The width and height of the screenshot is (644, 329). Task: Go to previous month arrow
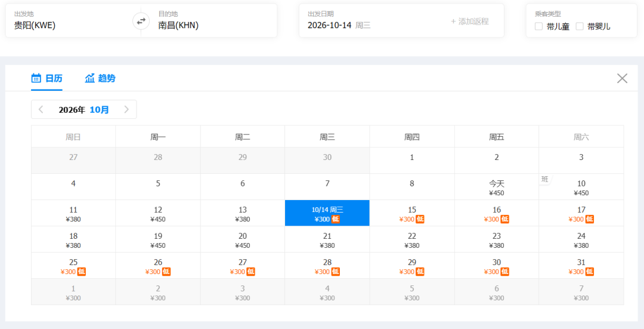point(41,109)
